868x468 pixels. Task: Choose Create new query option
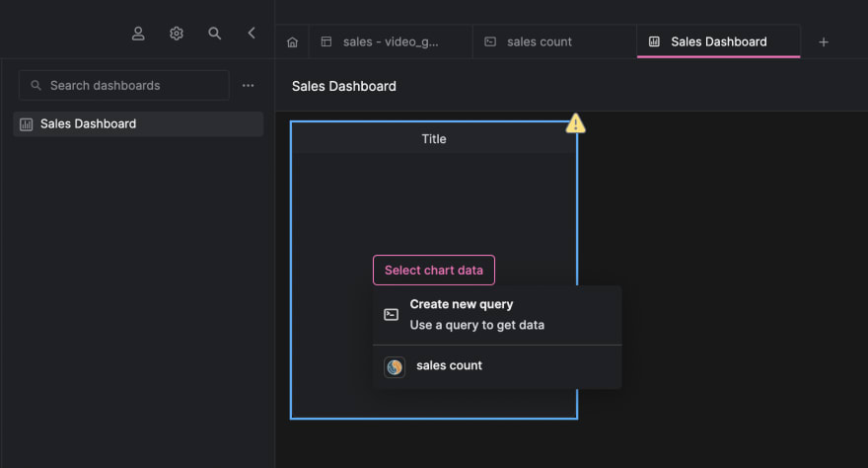tap(497, 315)
